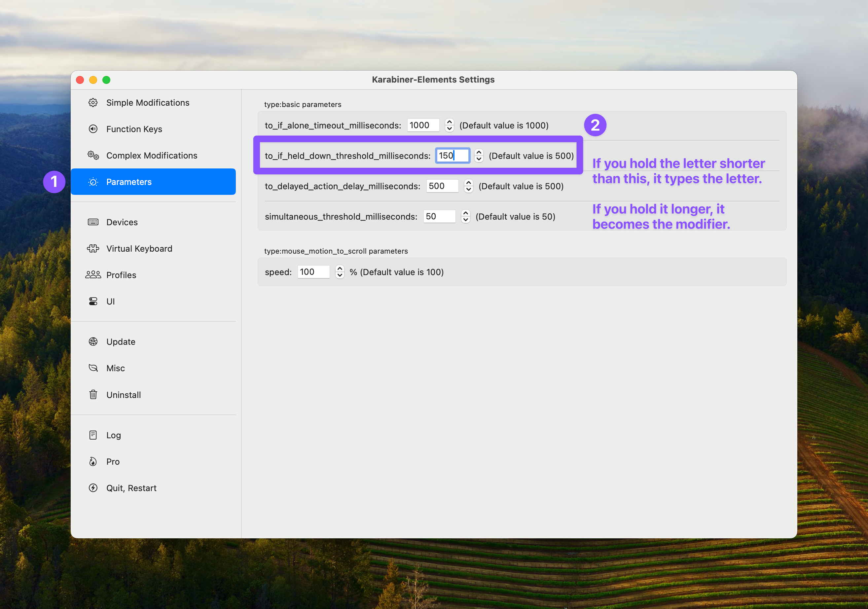Click the to_delayed_action_delay_milliseconds field
868x609 pixels.
click(442, 186)
